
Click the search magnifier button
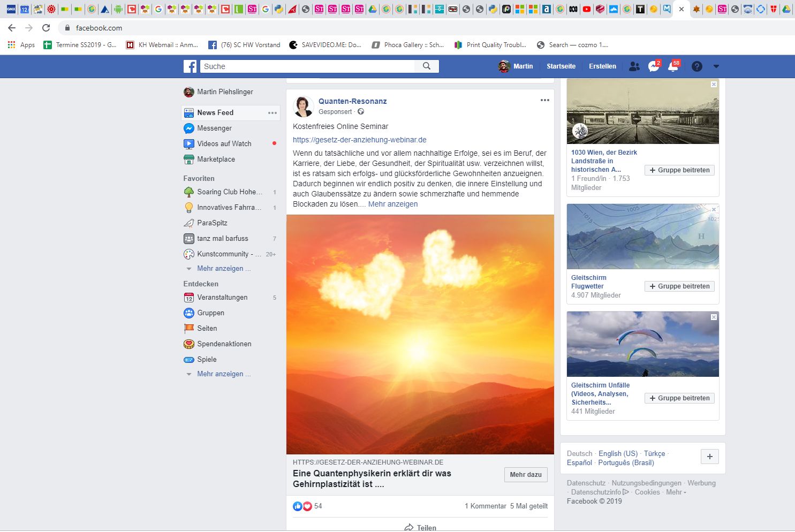[x=427, y=66]
